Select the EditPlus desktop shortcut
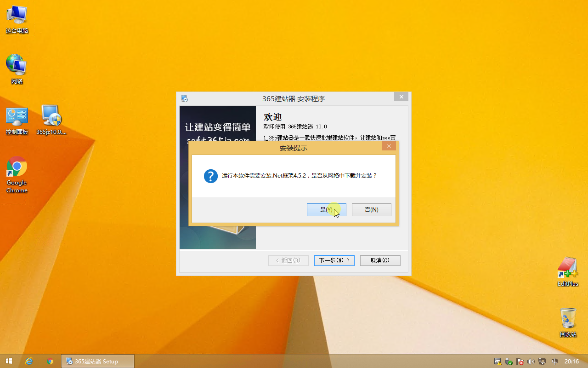Image resolution: width=588 pixels, height=368 pixels. click(x=568, y=272)
